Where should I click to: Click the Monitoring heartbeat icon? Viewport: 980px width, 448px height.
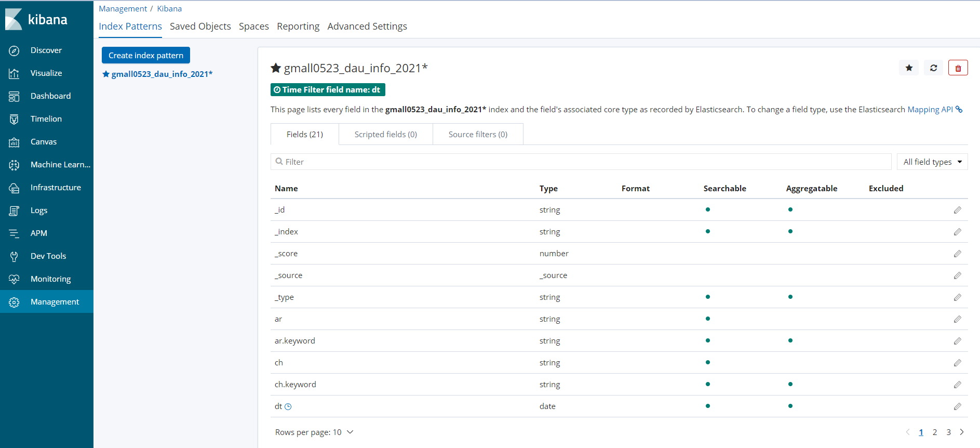point(14,279)
